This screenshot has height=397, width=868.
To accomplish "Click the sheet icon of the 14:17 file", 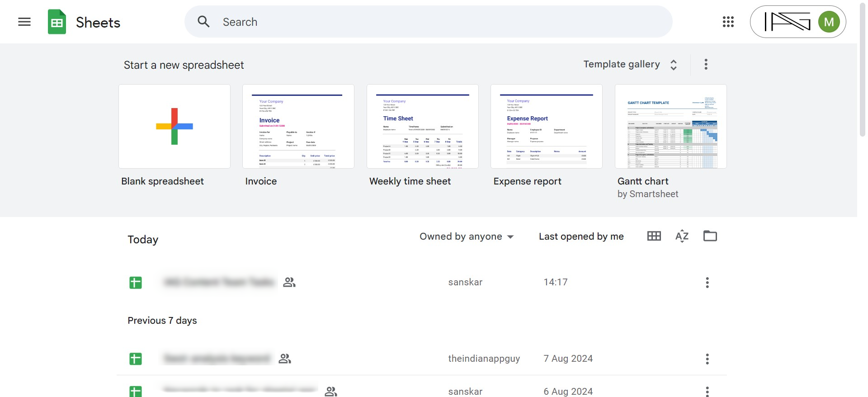I will click(x=136, y=283).
